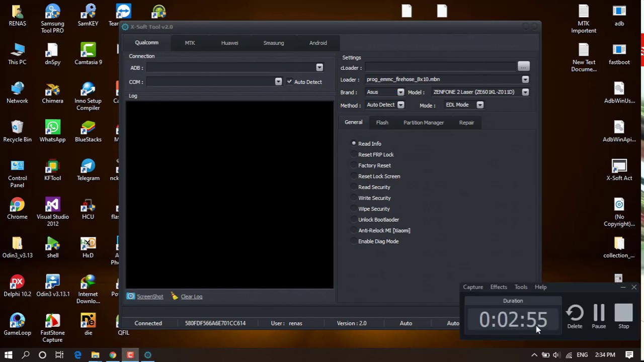The image size is (644, 362).
Task: Switch to the MTK tab
Action: point(190,43)
